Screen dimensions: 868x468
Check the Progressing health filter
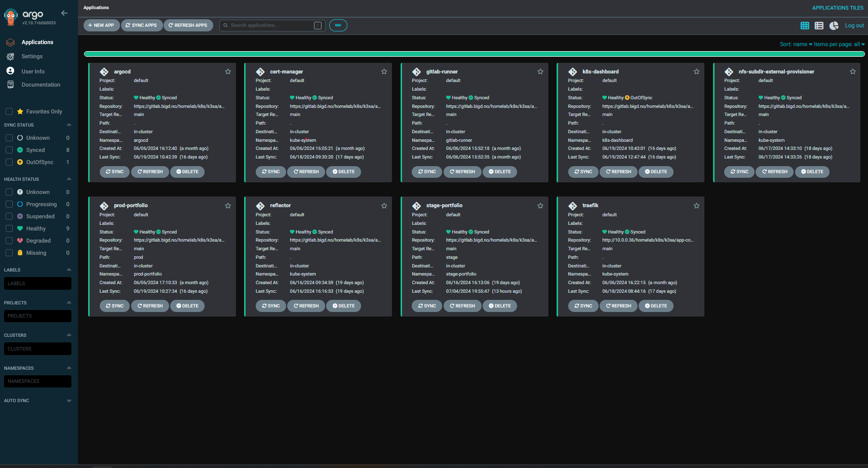tap(9, 204)
